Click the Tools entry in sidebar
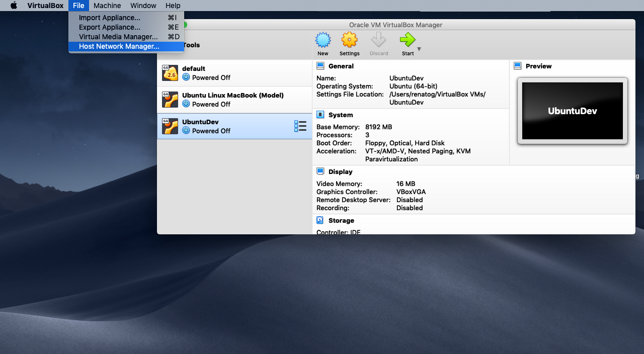The width and height of the screenshot is (644, 354). [191, 45]
